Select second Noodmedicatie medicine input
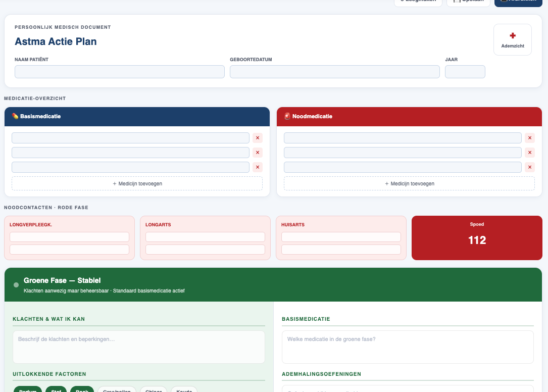The width and height of the screenshot is (548, 392). coord(403,153)
